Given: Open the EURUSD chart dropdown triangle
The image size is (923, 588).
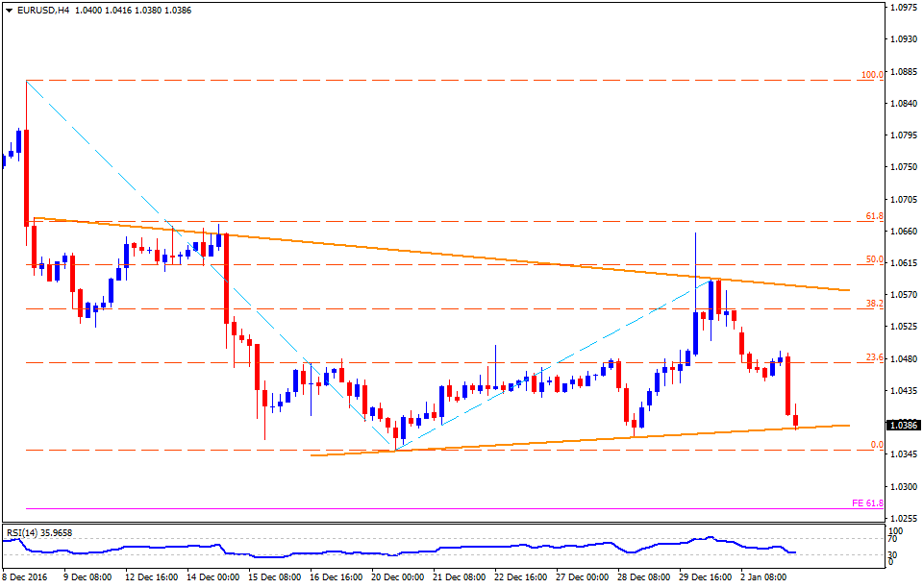Looking at the screenshot, I should click(9, 11).
